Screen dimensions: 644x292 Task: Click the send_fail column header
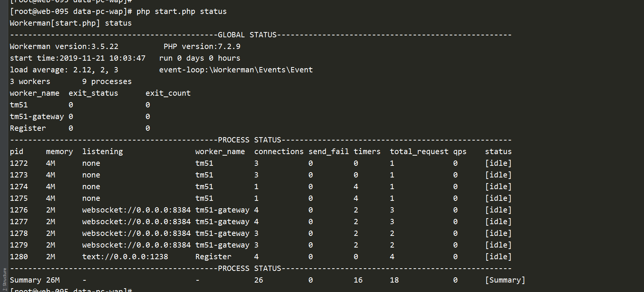pos(328,151)
